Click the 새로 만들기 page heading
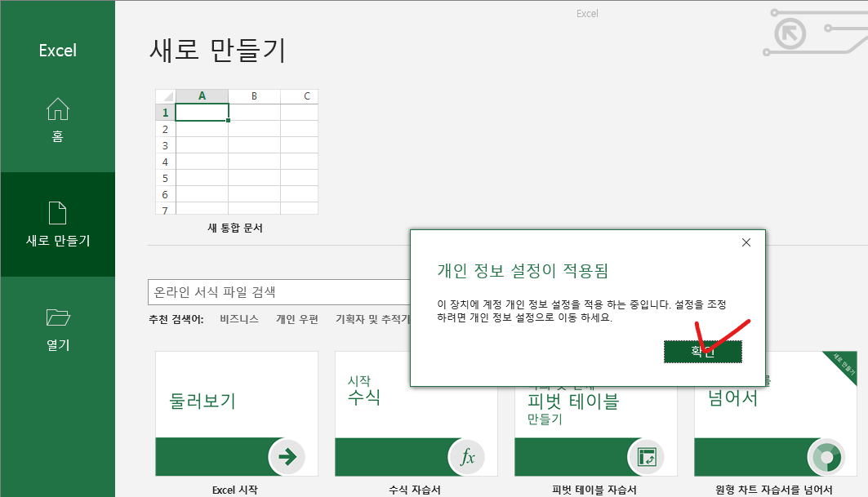 tap(217, 51)
